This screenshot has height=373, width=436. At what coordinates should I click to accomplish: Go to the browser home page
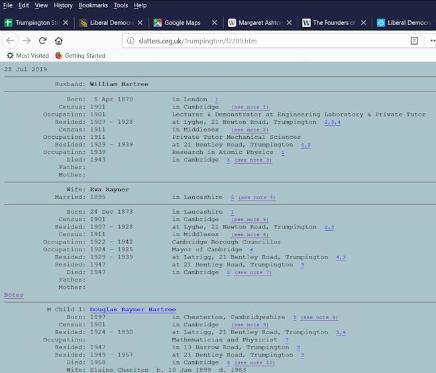tap(59, 41)
